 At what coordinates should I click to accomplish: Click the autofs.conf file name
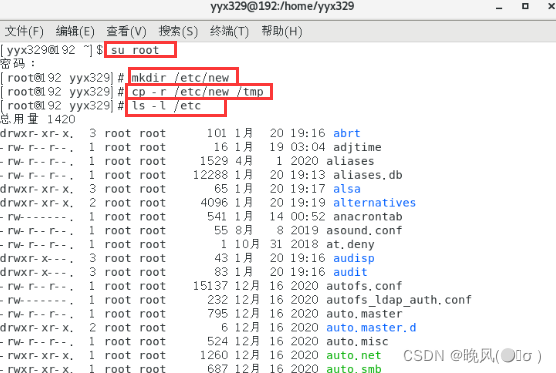pos(364,286)
